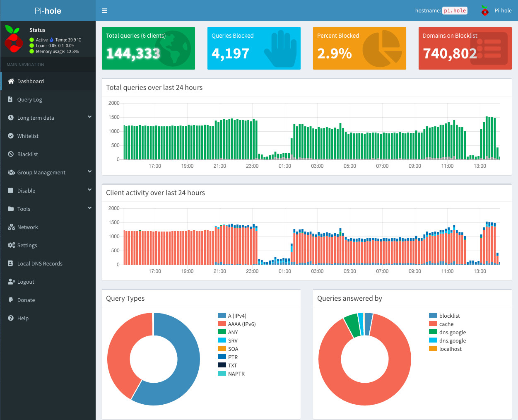Screen dimensions: 518x420
Task: Click the orange Percent Blocked card
Action: click(359, 48)
